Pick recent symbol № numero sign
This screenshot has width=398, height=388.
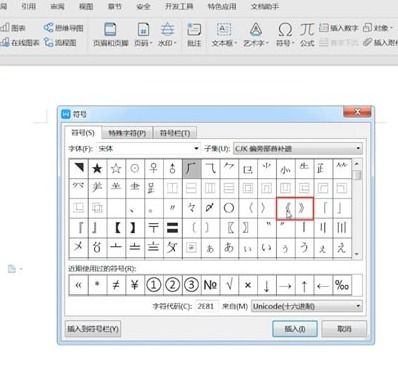click(210, 285)
